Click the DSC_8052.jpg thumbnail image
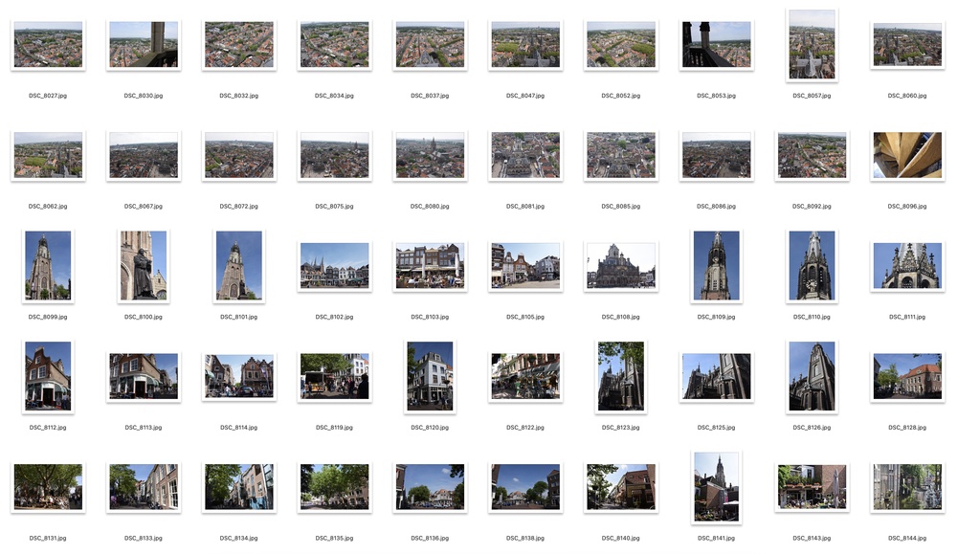 click(x=621, y=44)
